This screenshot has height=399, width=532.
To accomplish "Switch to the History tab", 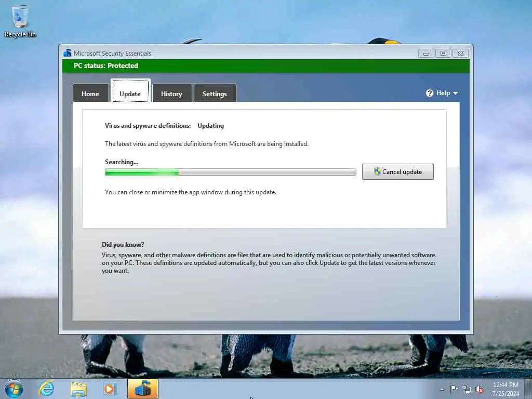I will click(x=171, y=94).
